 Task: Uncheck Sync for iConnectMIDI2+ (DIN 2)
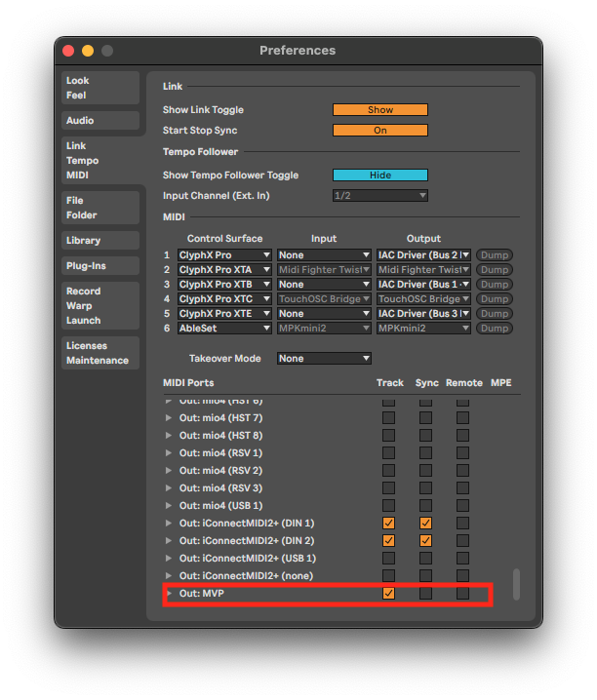(425, 541)
